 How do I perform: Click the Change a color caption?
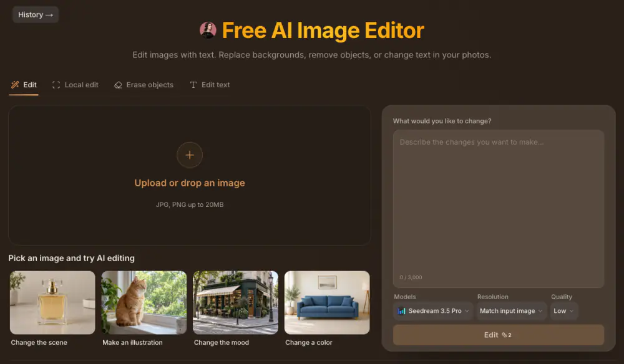click(x=309, y=343)
